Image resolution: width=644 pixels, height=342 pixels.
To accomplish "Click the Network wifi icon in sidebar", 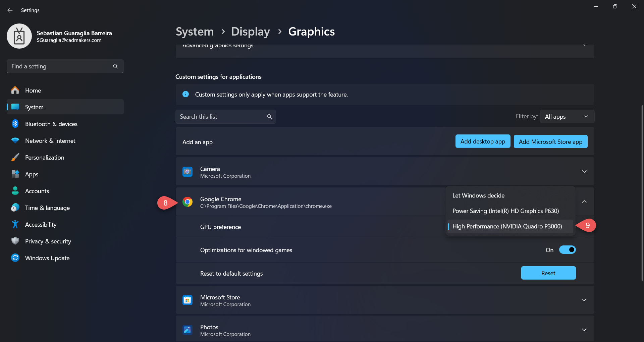I will coord(15,140).
